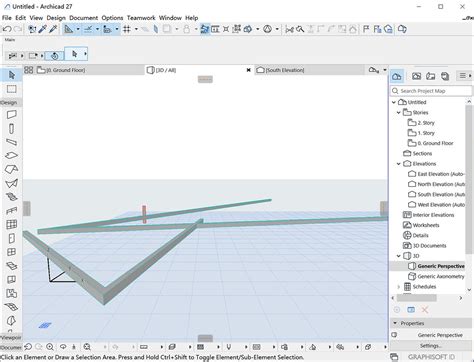Open Layout Book in navigator

pos(430,76)
